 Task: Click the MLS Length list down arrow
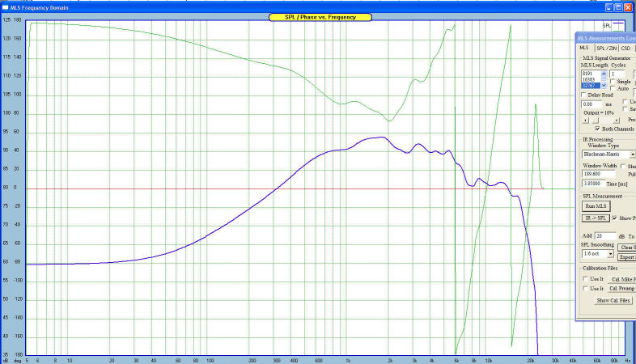(604, 86)
